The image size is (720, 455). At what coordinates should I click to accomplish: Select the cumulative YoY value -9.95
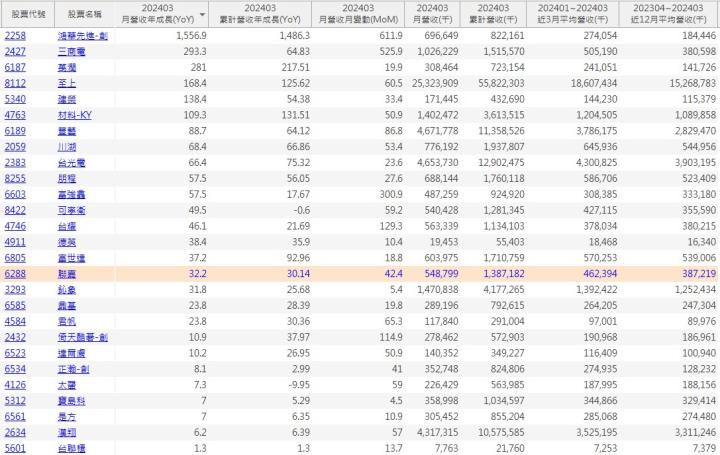coord(298,385)
